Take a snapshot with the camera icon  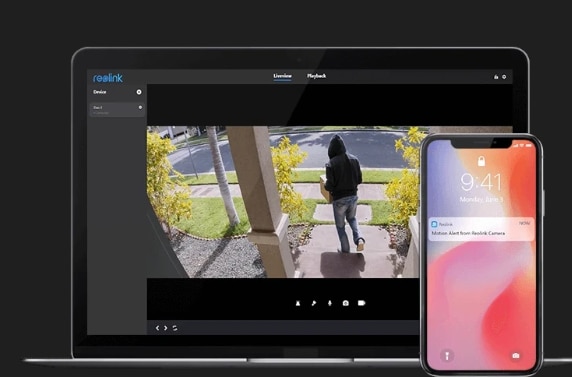point(345,303)
